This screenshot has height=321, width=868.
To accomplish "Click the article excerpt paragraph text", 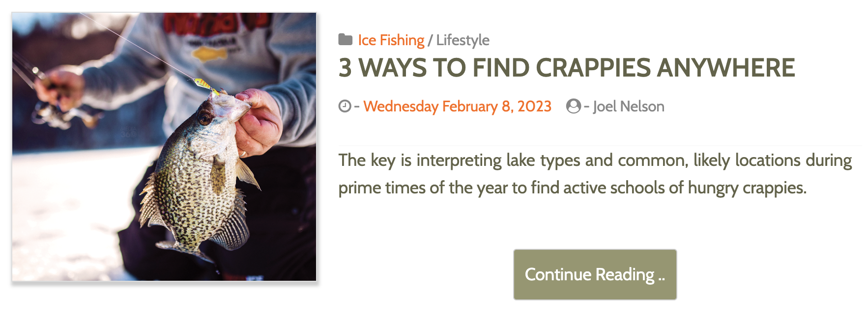I will (595, 174).
